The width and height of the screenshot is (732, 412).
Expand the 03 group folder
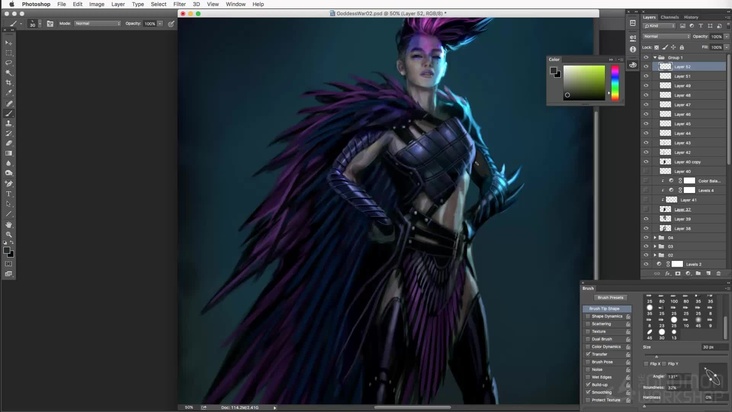655,246
